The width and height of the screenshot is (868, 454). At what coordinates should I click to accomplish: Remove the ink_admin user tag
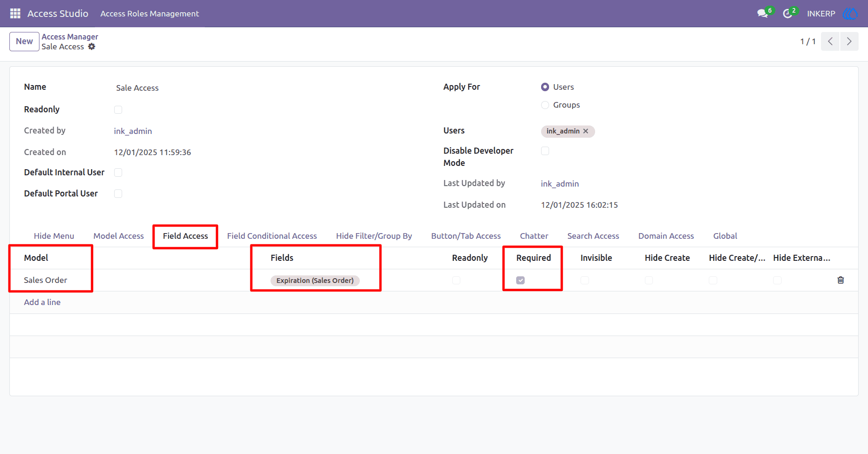(586, 131)
